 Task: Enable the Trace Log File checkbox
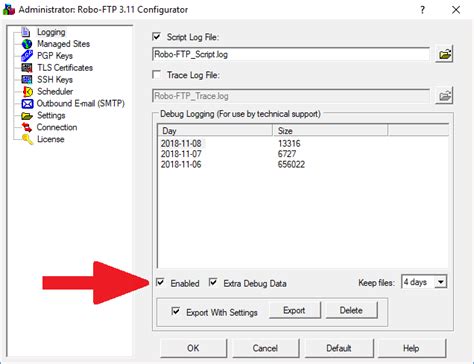(156, 75)
